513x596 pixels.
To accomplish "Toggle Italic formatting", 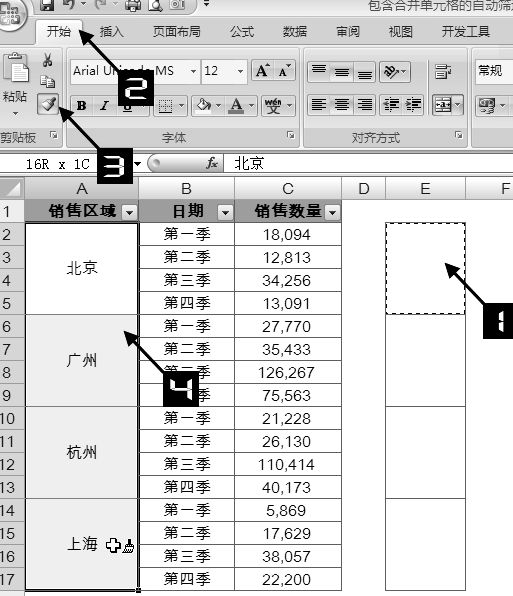I will coord(104,105).
